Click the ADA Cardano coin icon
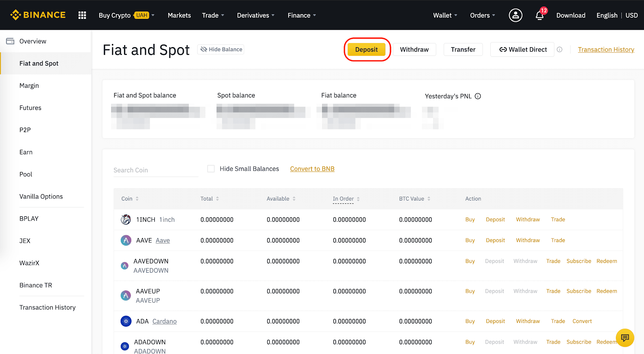 [x=126, y=321]
